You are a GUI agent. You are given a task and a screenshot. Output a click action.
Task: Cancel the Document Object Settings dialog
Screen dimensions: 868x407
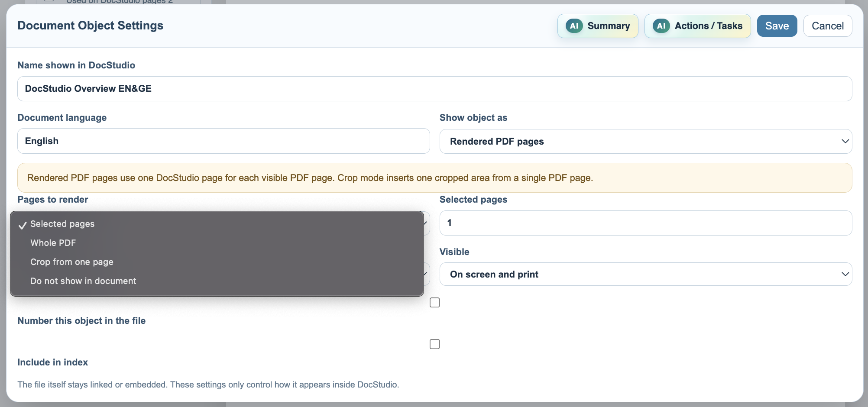pos(827,26)
